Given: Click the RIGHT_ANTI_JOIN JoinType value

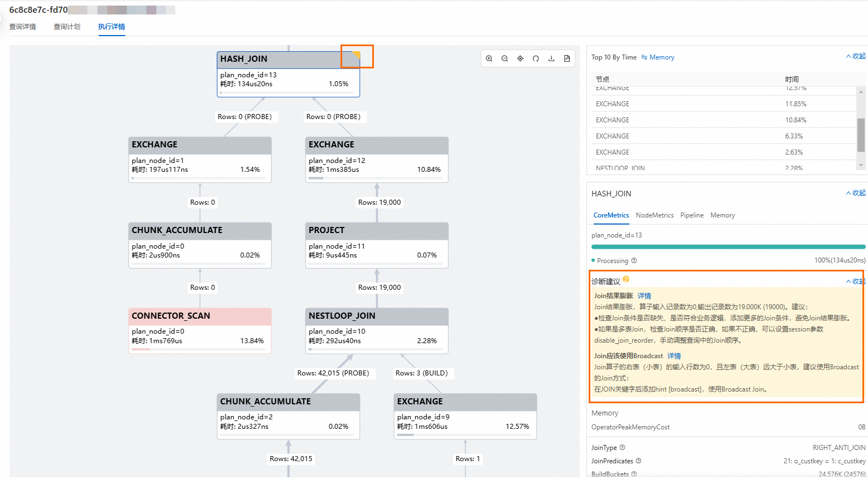Looking at the screenshot, I should [x=839, y=448].
